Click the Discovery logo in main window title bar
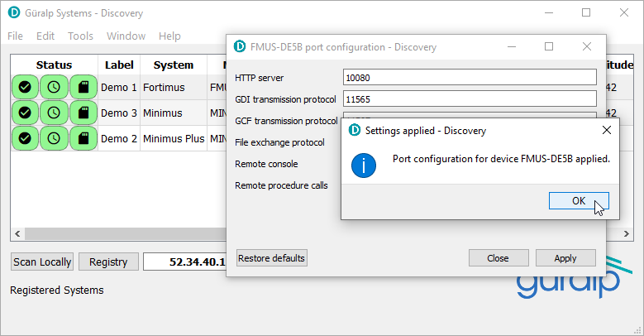This screenshot has width=644, height=336. point(14,12)
